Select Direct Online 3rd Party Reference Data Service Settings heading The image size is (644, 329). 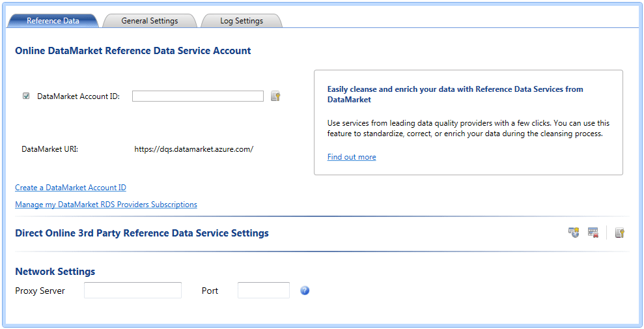pyautogui.click(x=142, y=233)
